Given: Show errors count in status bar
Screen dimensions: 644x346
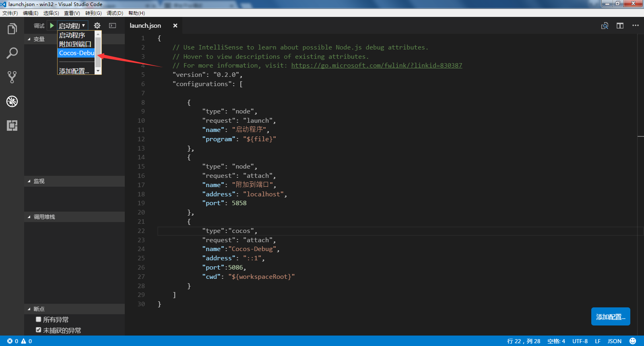Looking at the screenshot, I should pyautogui.click(x=13, y=341).
